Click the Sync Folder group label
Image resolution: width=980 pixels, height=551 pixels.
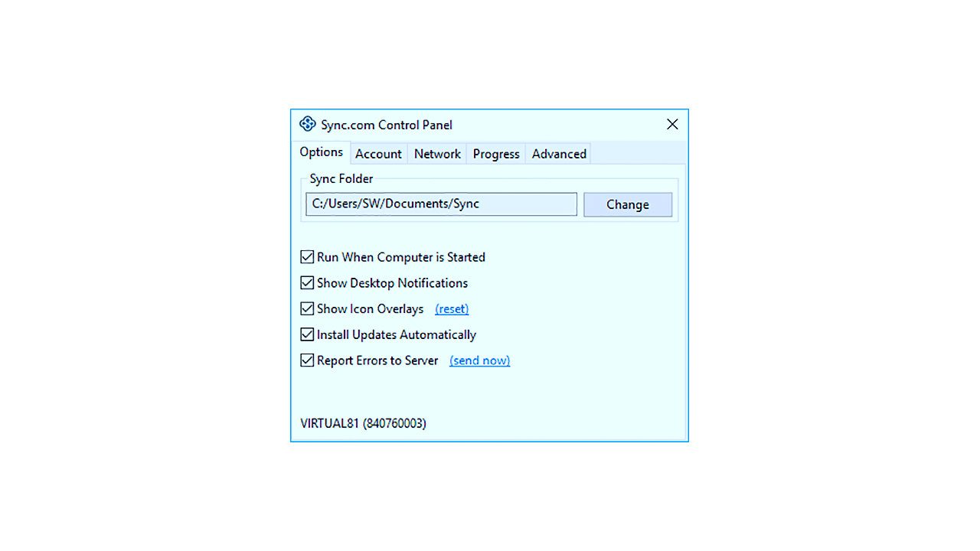341,179
